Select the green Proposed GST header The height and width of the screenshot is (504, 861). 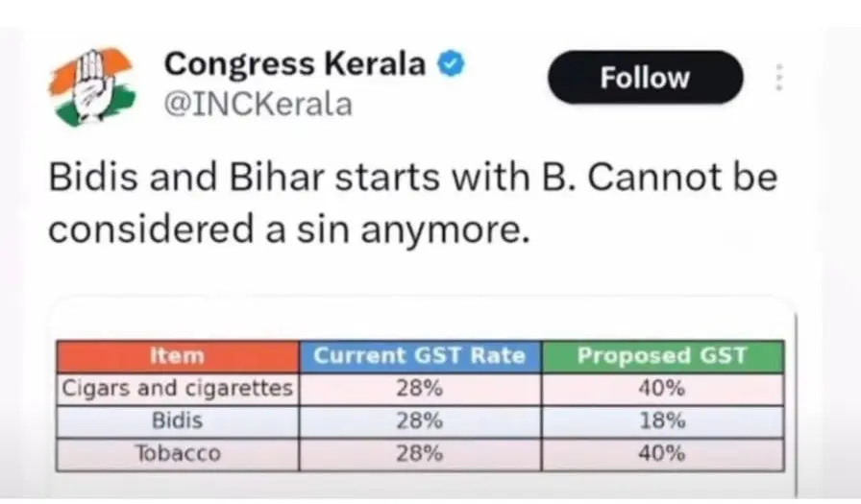(x=661, y=355)
